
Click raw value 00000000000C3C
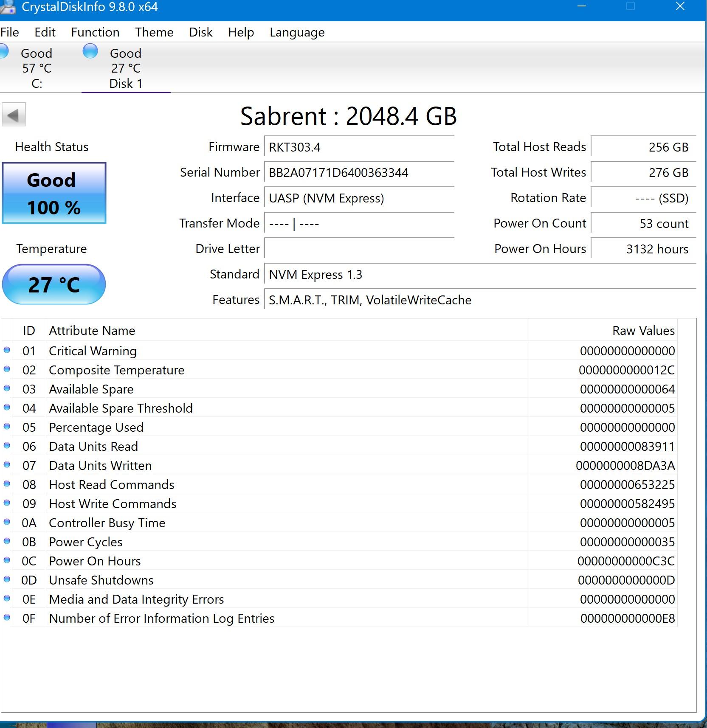pos(626,561)
